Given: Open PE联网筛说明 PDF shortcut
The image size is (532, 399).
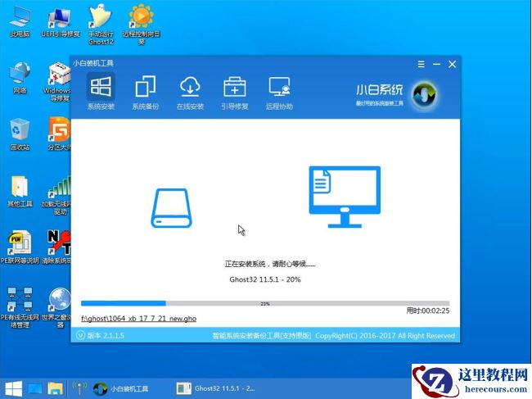Looking at the screenshot, I should 20,247.
